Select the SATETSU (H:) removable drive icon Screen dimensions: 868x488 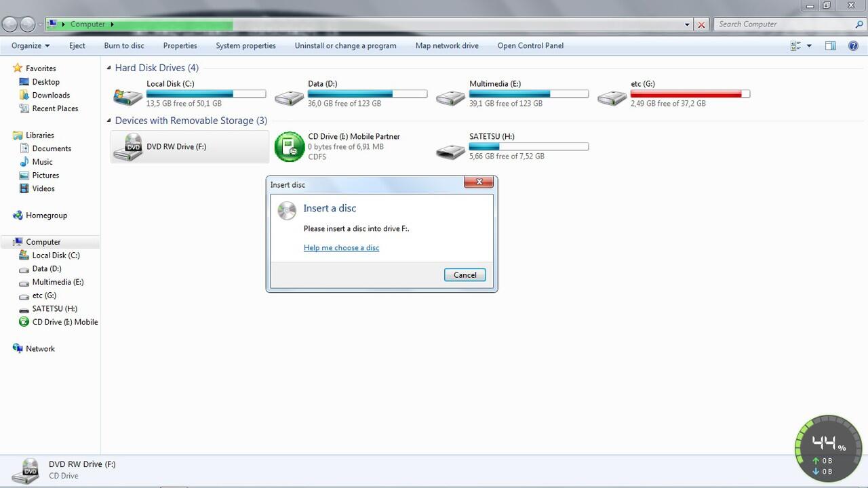pos(450,150)
